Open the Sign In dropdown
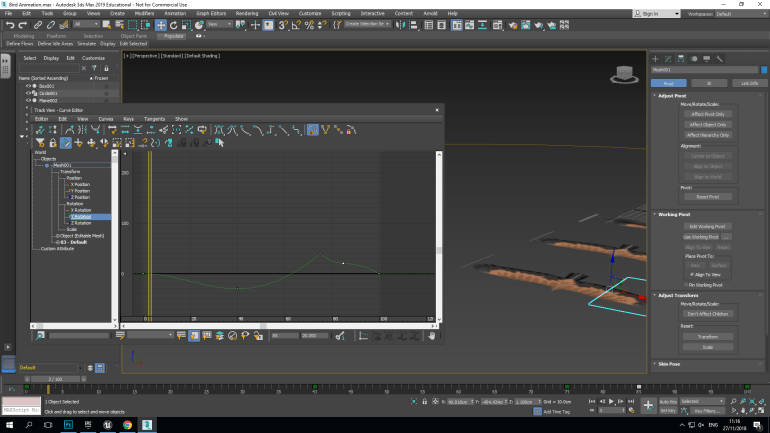The width and height of the screenshot is (770, 433). click(657, 14)
